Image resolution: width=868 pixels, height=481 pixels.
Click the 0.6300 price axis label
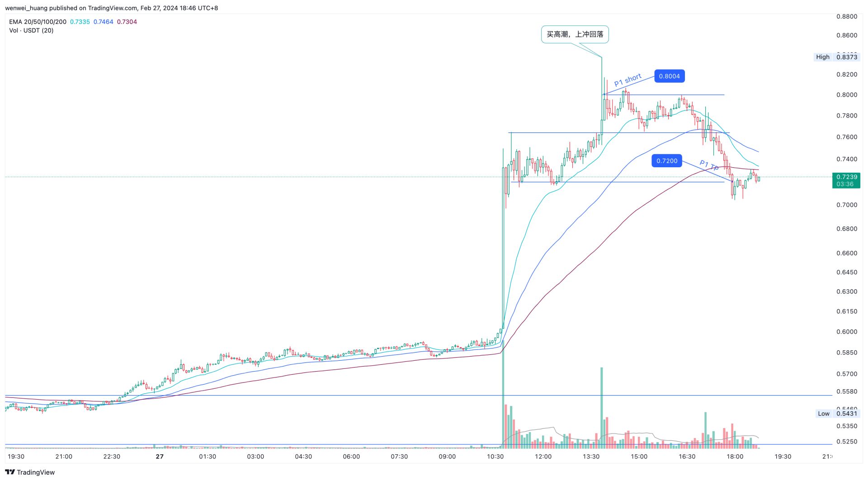[x=847, y=292]
